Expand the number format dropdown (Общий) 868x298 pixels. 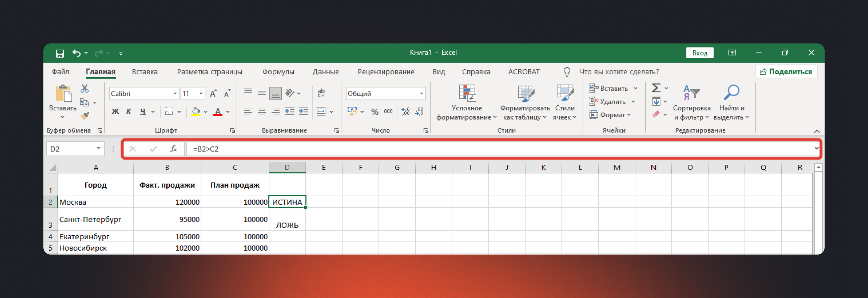click(421, 93)
